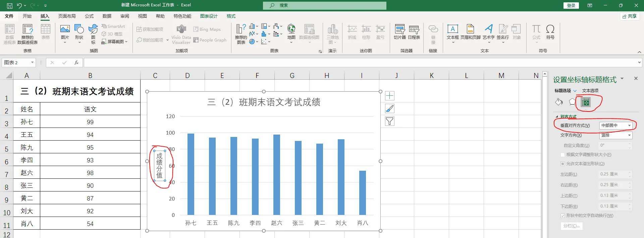Viewport: 644px width, 238px height.
Task: Click the Chart Filters funnel icon
Action: click(389, 121)
